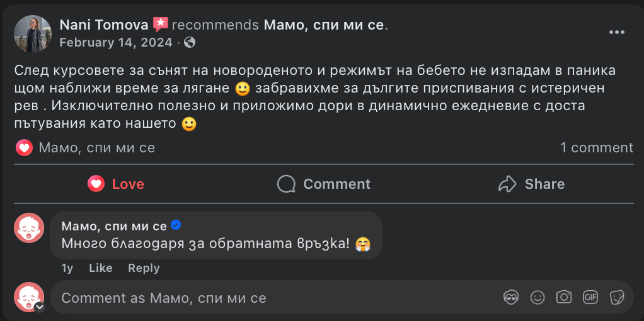
Task: Click the Comment button on the post
Action: [324, 184]
